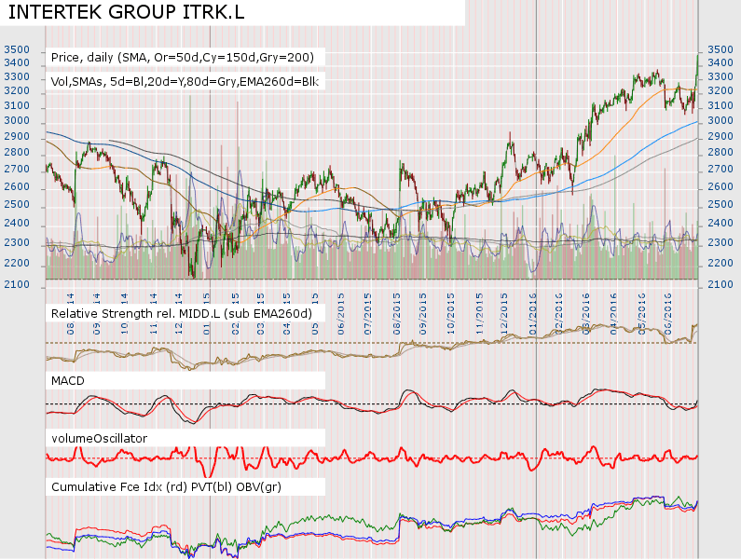This screenshot has width=741, height=560.
Task: Click the 12/2015 date axis label
Action: click(x=503, y=314)
